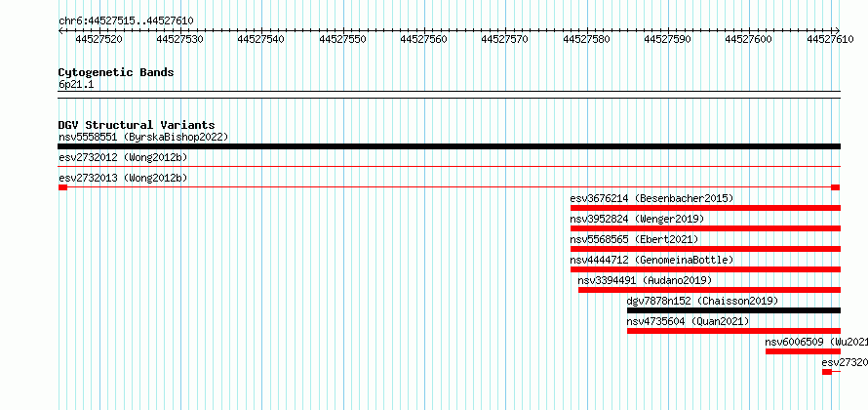Open dgv7878n152 (Chaisson2019) variant label

(702, 301)
